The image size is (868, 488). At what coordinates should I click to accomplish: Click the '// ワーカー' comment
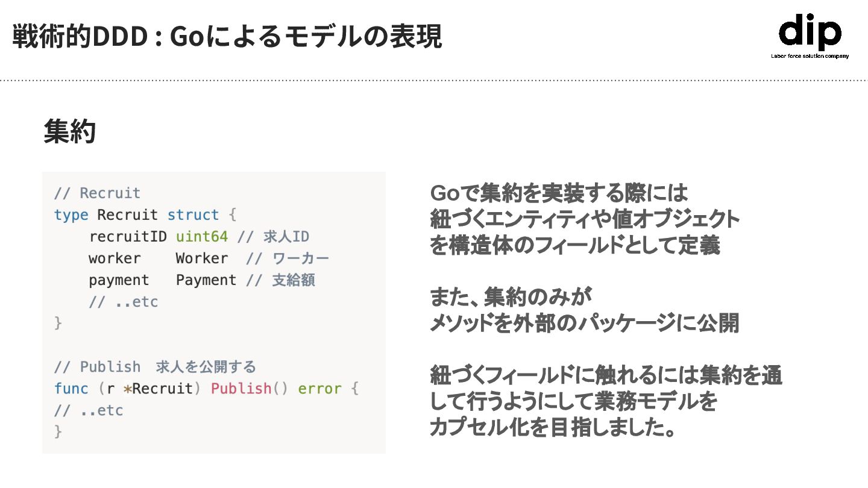pos(288,258)
